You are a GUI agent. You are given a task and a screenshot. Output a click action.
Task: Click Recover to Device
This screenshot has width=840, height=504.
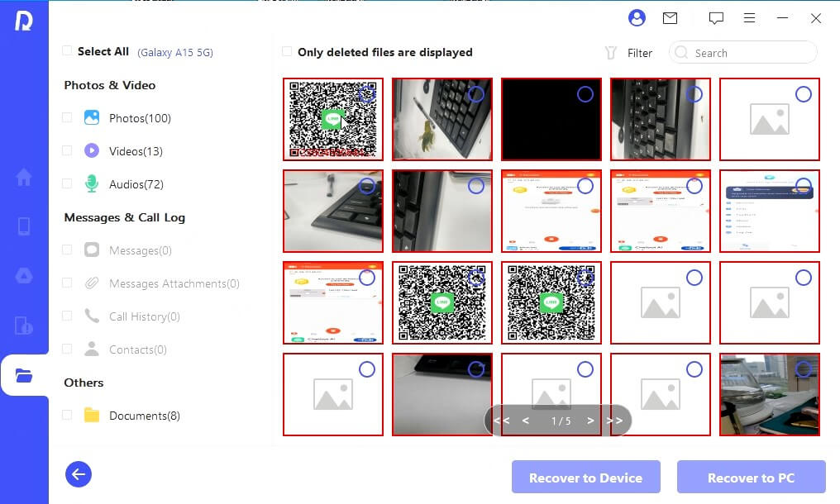(585, 477)
